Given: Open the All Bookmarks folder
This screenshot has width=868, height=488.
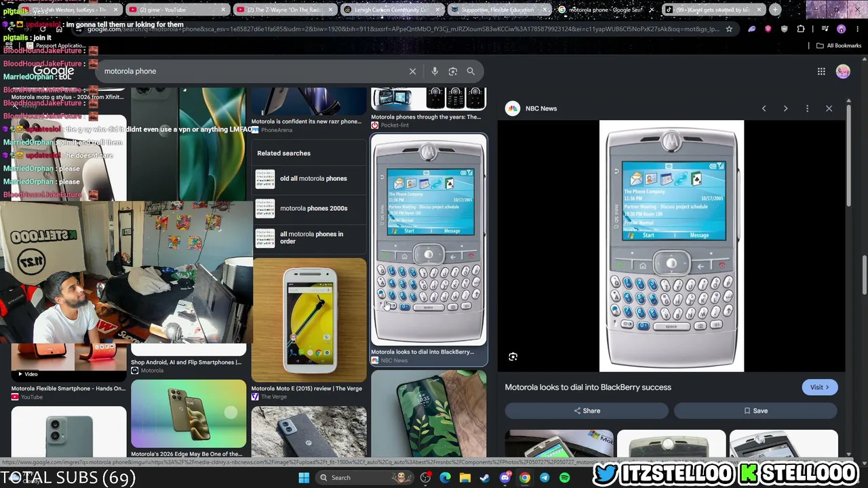Looking at the screenshot, I should 839,45.
